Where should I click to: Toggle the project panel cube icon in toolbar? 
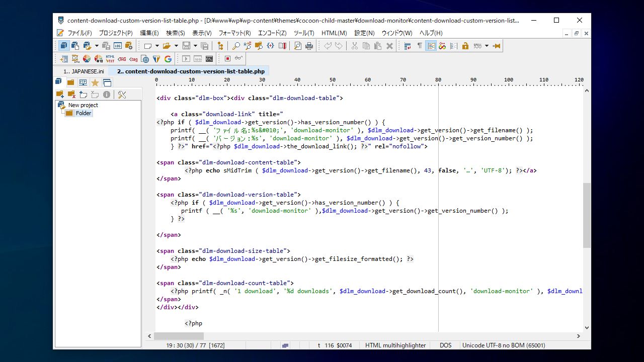tap(64, 46)
